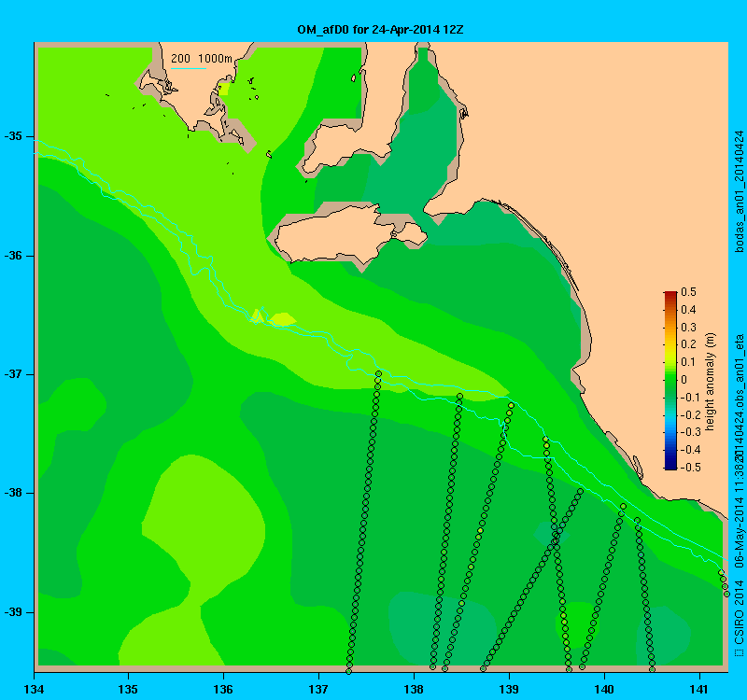
Task: Click the "200 1000m" isobath legend text
Action: coord(202,59)
